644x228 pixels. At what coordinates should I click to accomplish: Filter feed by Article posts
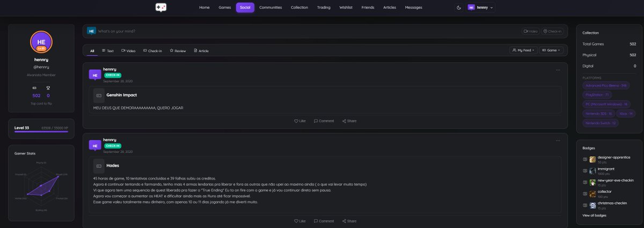(x=201, y=51)
